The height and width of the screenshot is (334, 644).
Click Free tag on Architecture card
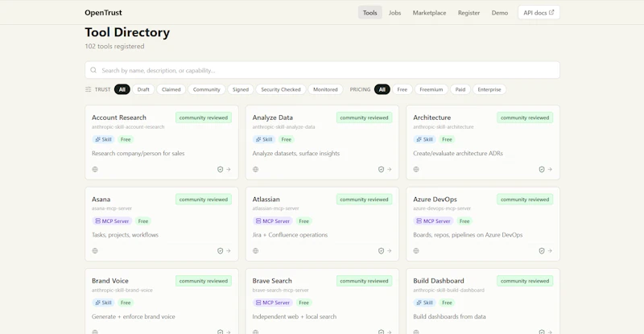(447, 139)
